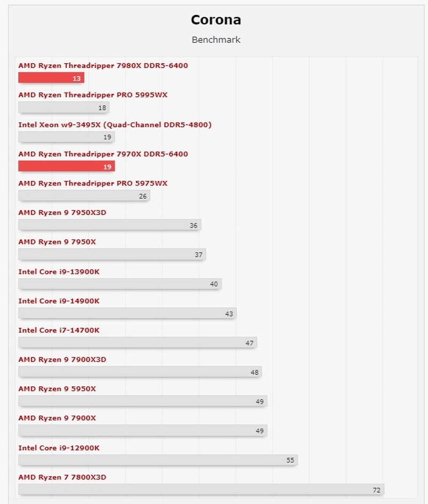428x504 pixels.
Task: Click the AMD Ryzen Threadripper PRO 5975WX label
Action: (93, 184)
